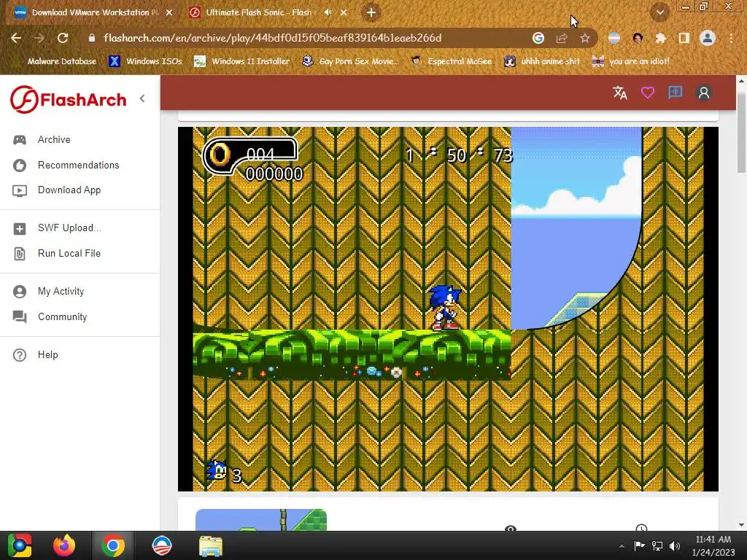Click the browser back arrow
Viewport: 747px width, 560px height.
[x=16, y=38]
